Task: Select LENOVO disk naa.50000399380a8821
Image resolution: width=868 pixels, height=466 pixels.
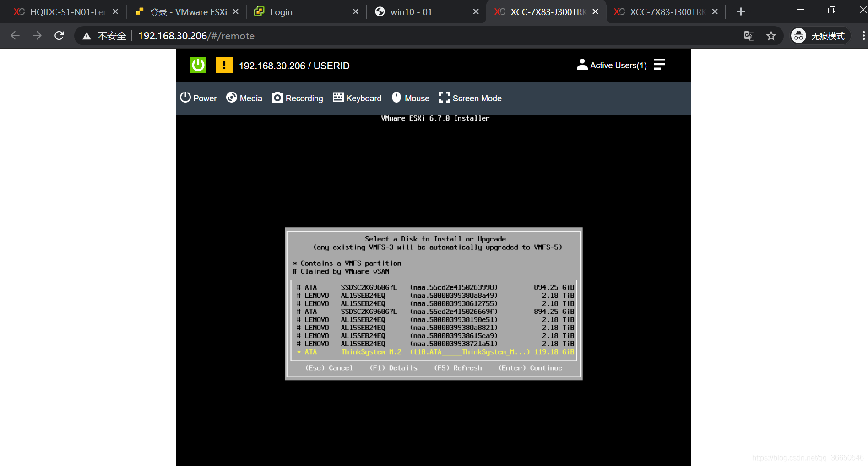Action: point(434,328)
